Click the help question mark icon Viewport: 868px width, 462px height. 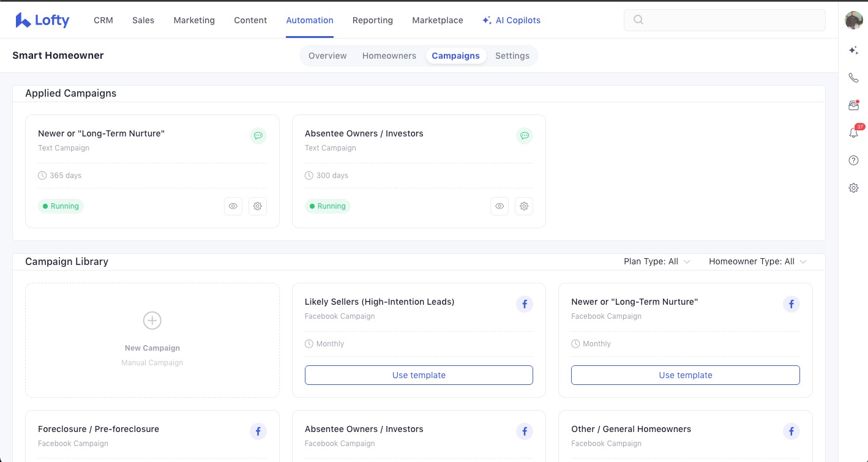pos(853,160)
